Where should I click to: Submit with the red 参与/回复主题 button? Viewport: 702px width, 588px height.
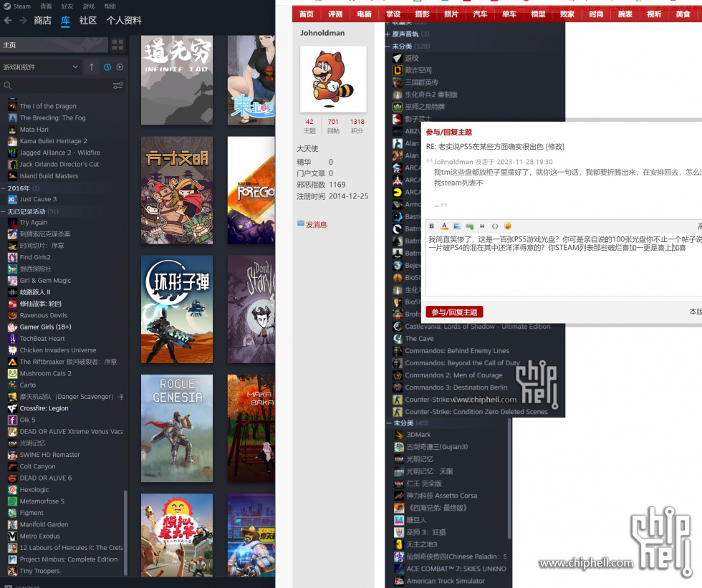click(x=454, y=312)
